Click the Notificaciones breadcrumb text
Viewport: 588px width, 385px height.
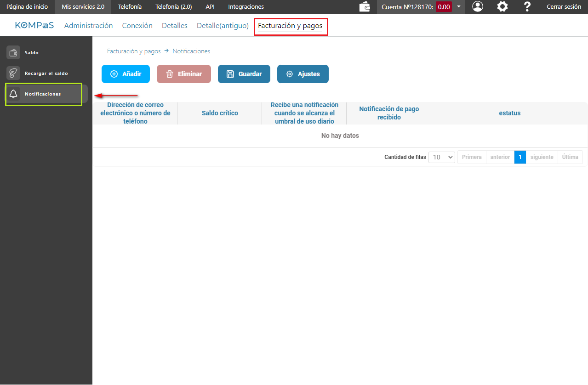[191, 51]
